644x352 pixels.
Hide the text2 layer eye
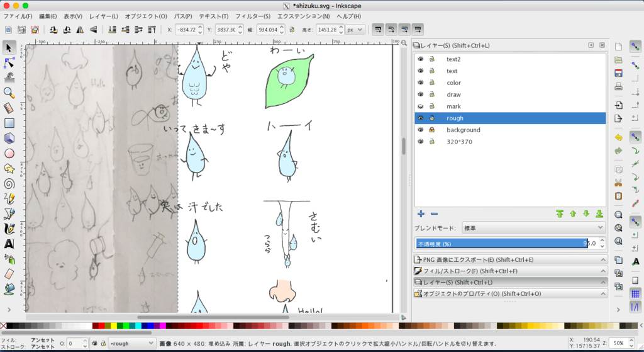[421, 59]
